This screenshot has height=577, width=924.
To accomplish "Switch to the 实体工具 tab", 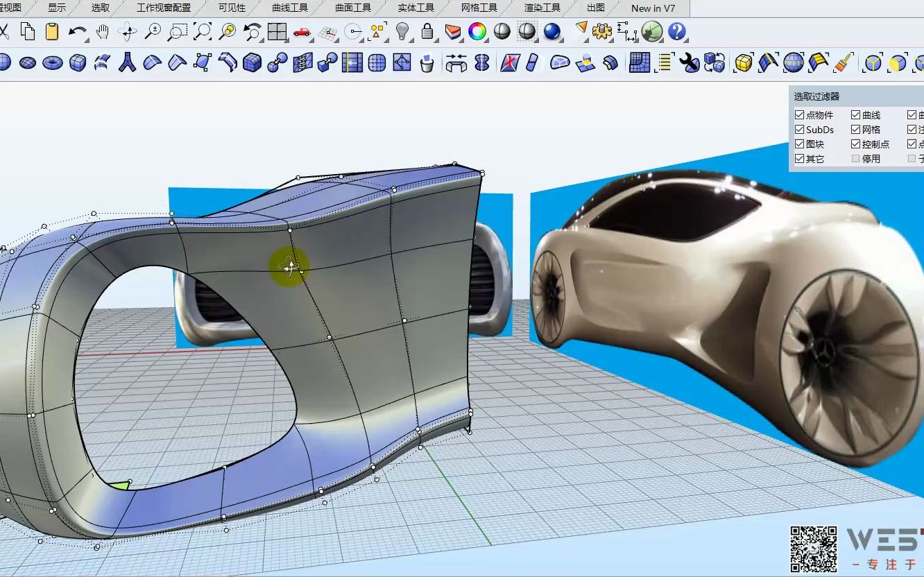I will click(x=416, y=8).
